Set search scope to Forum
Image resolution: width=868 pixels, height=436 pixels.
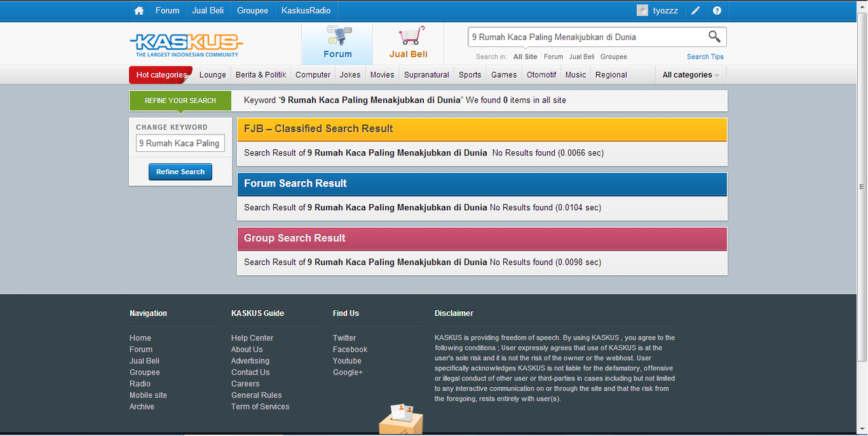553,57
